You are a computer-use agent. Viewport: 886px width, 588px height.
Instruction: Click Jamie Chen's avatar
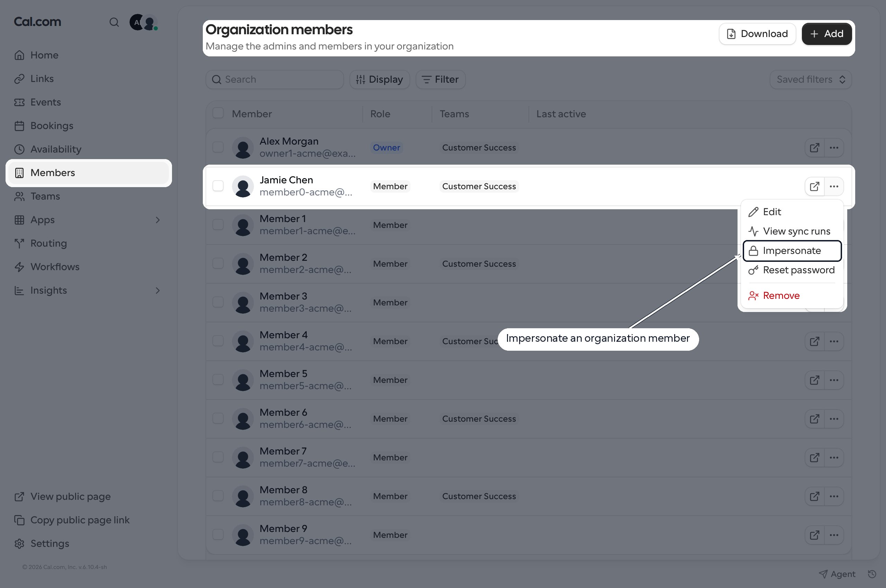tap(243, 186)
